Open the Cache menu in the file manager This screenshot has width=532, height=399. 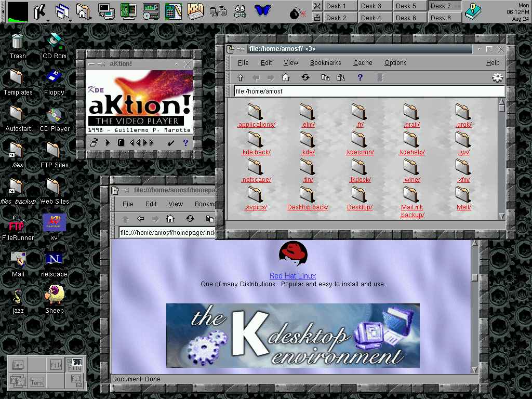coord(363,63)
